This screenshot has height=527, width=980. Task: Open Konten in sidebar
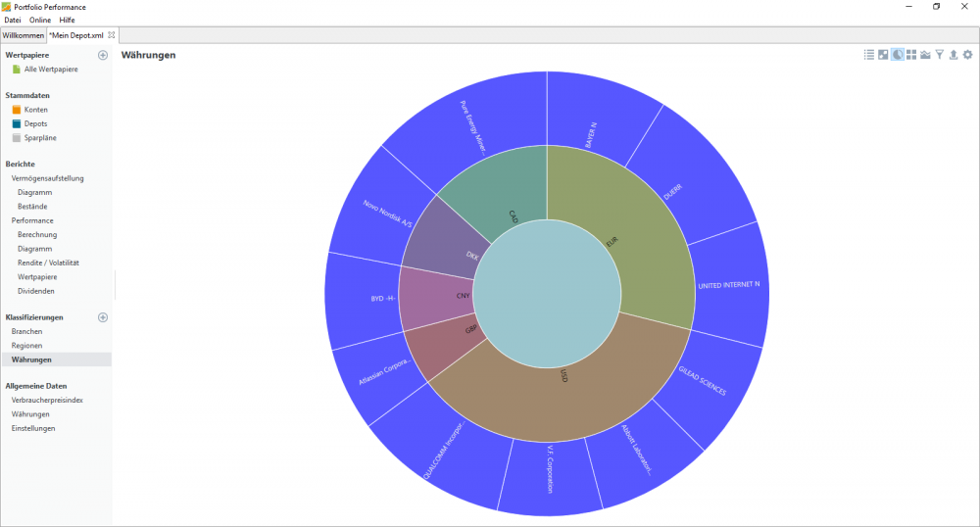coord(35,110)
